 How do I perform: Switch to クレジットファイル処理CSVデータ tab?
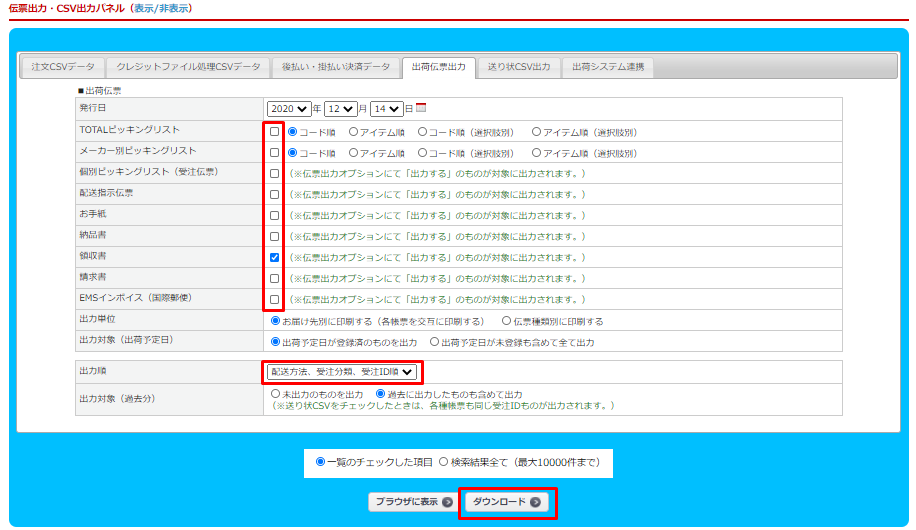[188, 67]
